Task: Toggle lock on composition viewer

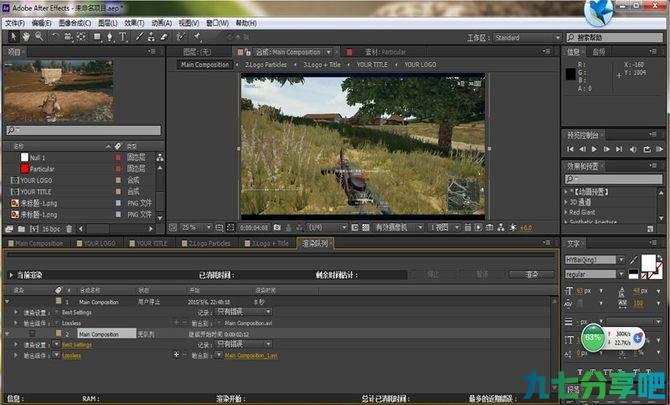Action: click(x=247, y=52)
